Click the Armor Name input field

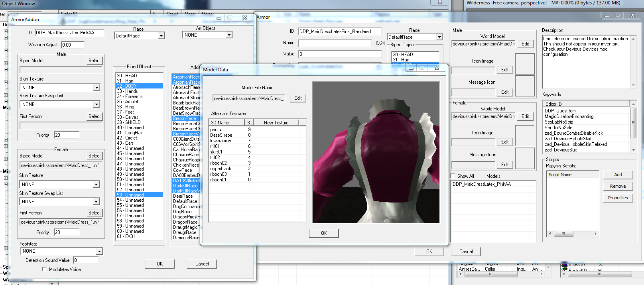(x=335, y=43)
